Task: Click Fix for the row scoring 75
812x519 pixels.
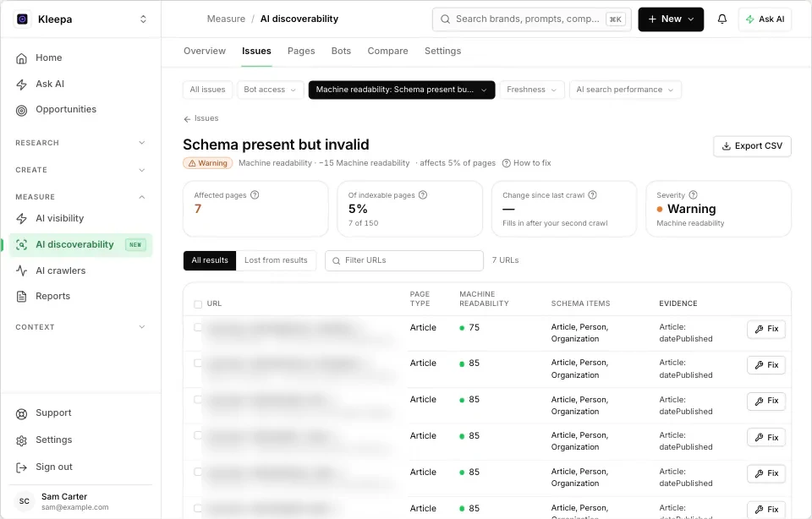Action: tap(766, 329)
